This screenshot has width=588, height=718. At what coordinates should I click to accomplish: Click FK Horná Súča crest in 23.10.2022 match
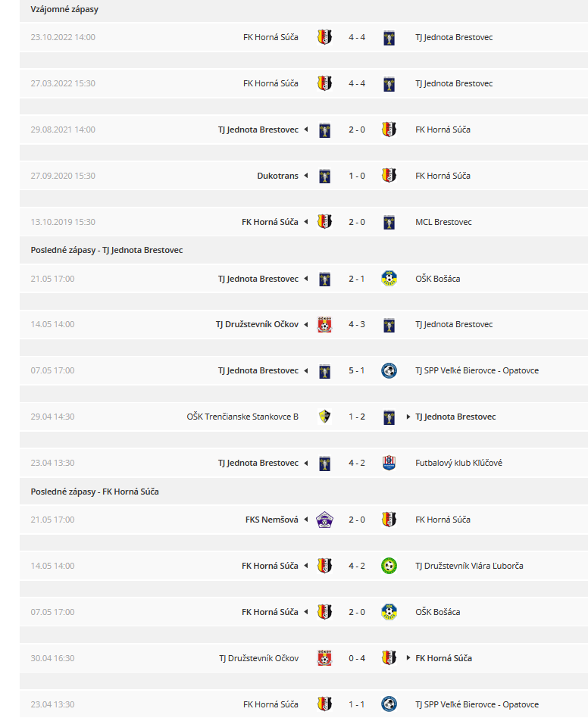(x=324, y=37)
